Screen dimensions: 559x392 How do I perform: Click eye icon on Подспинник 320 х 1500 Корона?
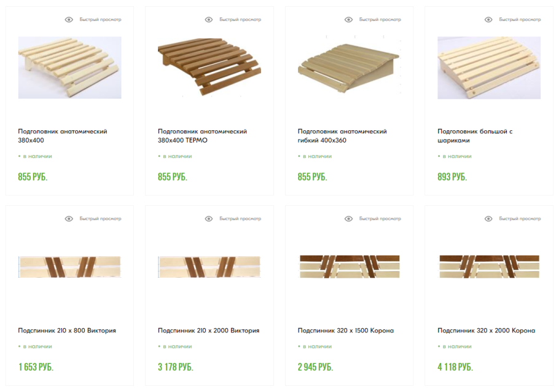tap(348, 219)
